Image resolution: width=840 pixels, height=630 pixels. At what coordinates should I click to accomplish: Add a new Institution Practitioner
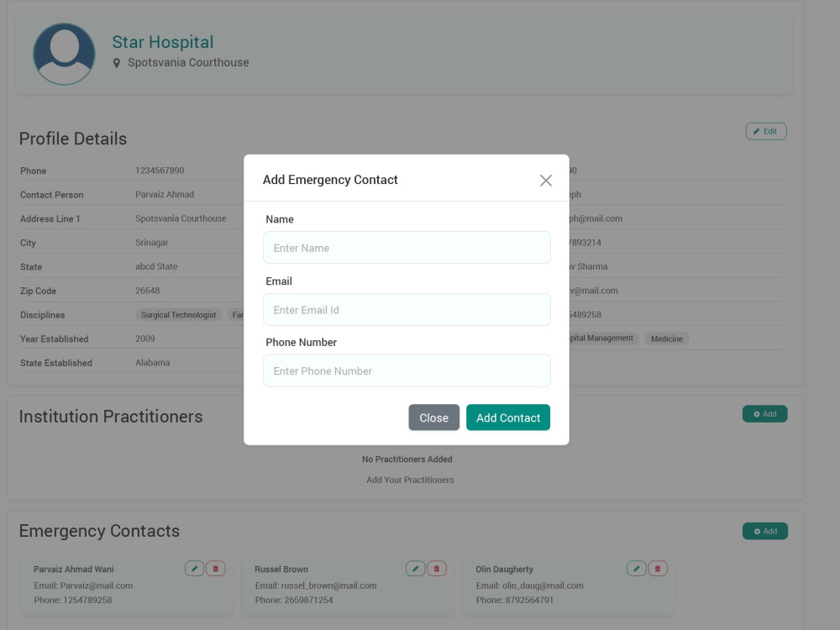click(765, 413)
